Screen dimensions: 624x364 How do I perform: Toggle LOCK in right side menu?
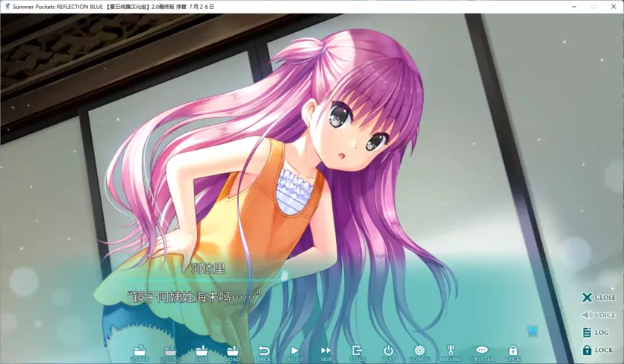(x=598, y=350)
